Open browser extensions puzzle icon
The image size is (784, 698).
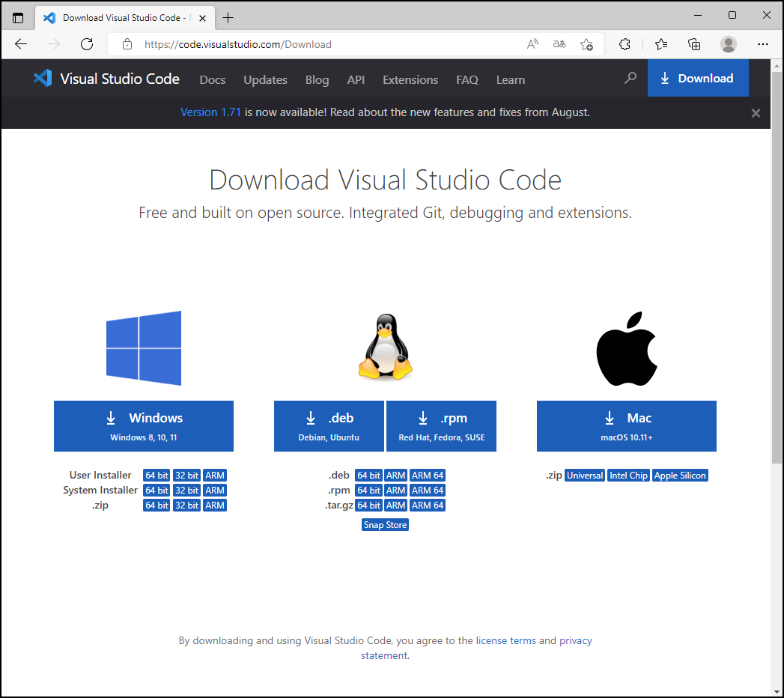click(x=625, y=44)
